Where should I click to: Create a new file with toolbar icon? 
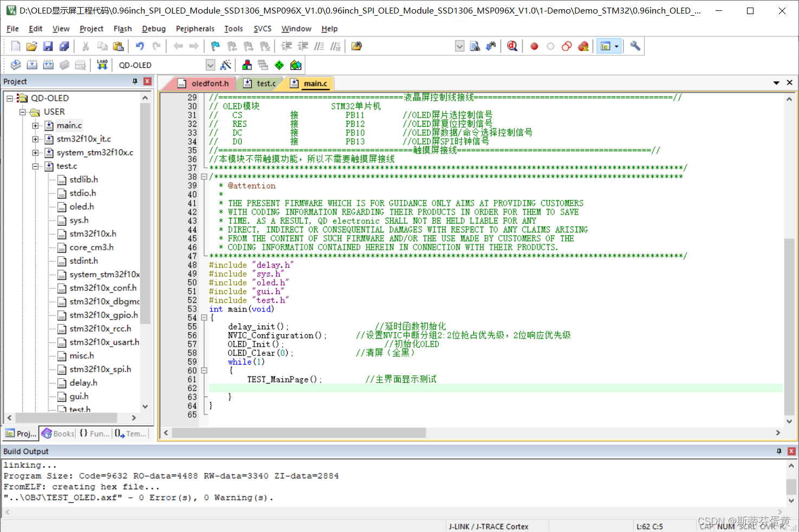[x=16, y=46]
